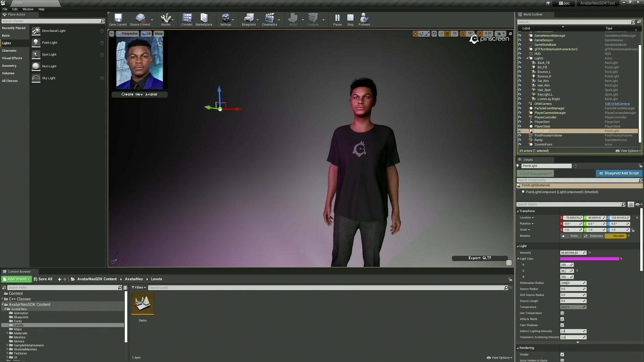Image resolution: width=644 pixels, height=362 pixels.
Task: Open the Demo level thumbnail
Action: tap(143, 303)
